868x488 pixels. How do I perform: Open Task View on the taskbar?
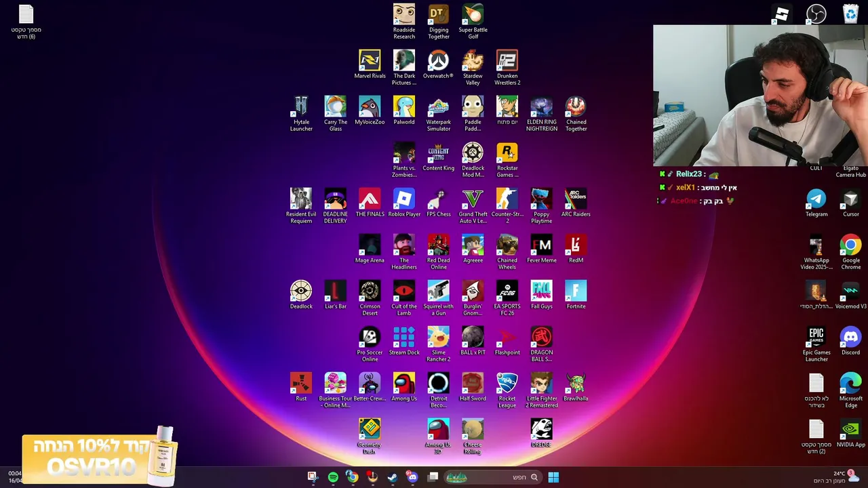pos(433,477)
